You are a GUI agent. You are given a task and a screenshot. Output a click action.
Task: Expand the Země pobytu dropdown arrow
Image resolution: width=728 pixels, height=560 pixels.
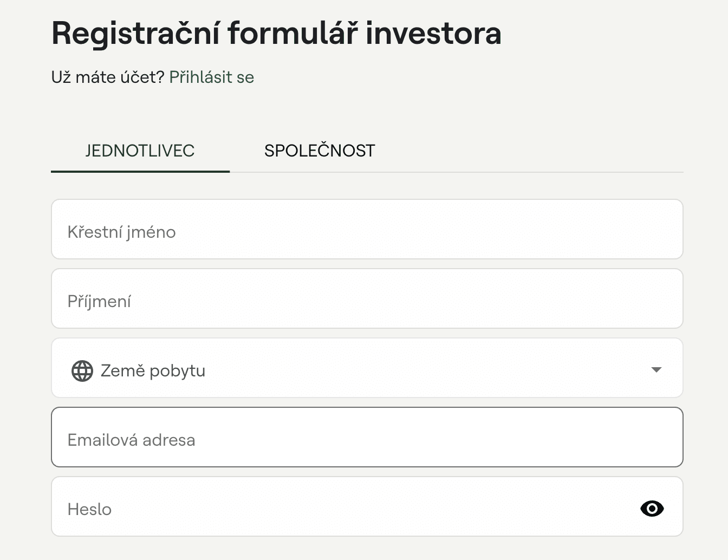click(656, 370)
